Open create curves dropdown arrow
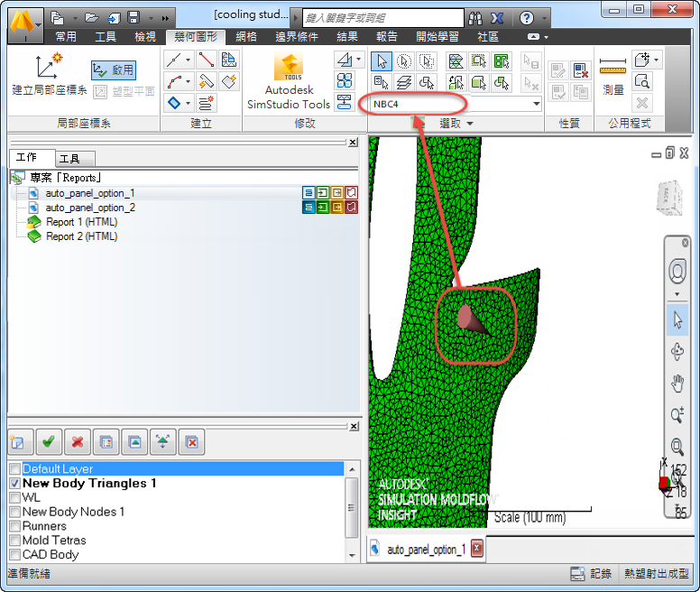 pos(188,82)
